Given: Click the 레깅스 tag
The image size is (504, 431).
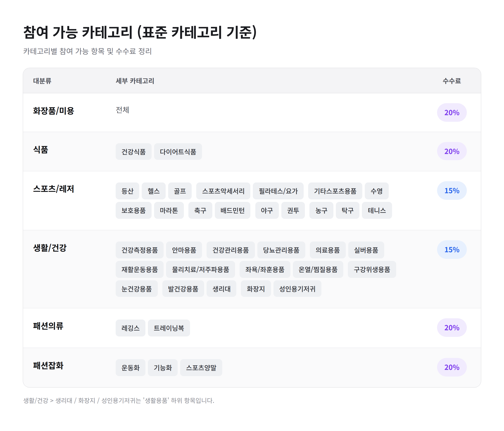Looking at the screenshot, I should 130,328.
